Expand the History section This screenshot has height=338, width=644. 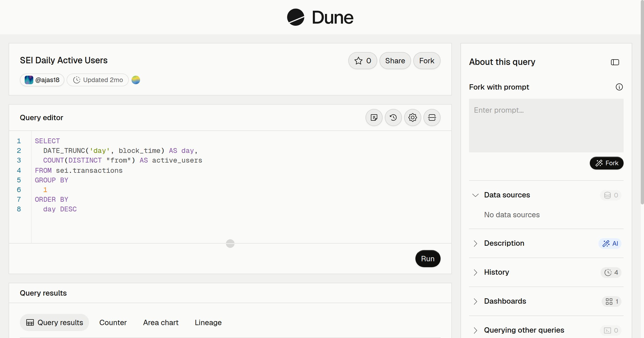pyautogui.click(x=475, y=272)
